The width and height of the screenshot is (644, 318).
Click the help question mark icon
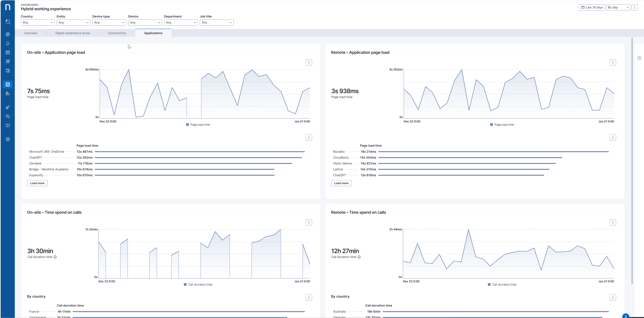pyautogui.click(x=639, y=58)
